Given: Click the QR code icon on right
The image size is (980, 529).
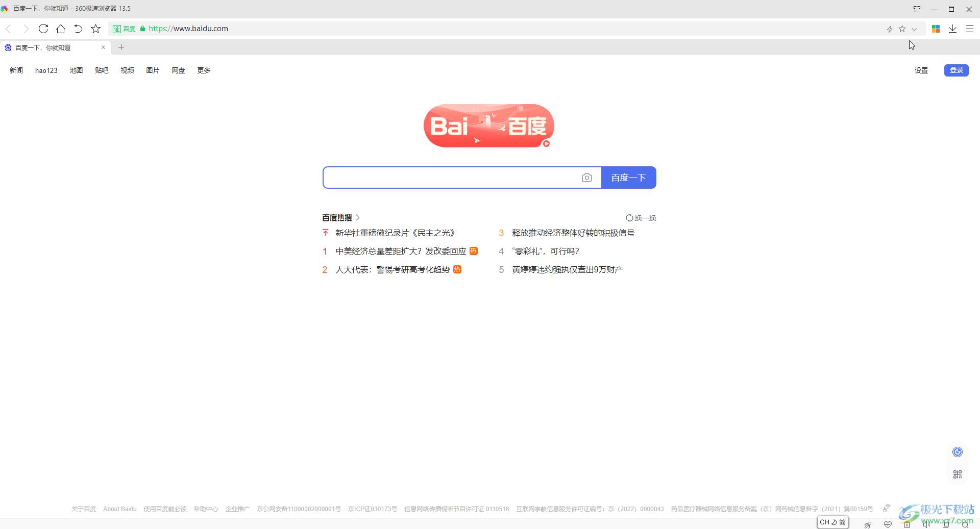Looking at the screenshot, I should (958, 474).
